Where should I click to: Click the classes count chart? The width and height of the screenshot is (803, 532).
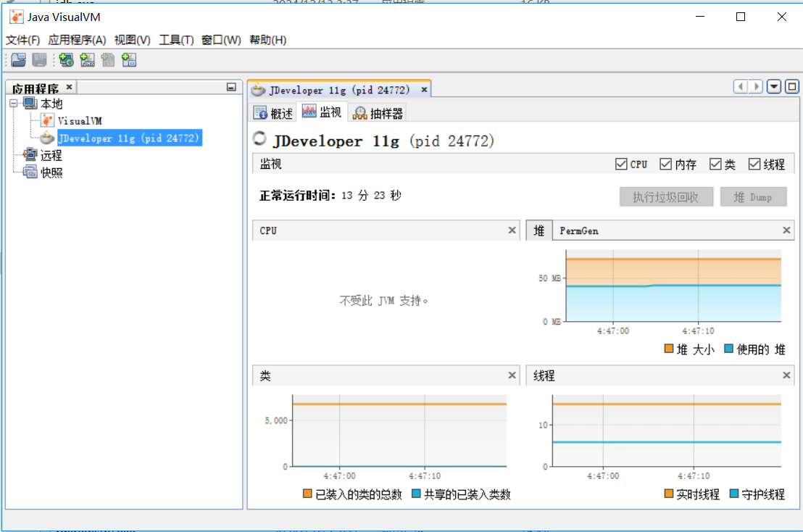[399, 431]
